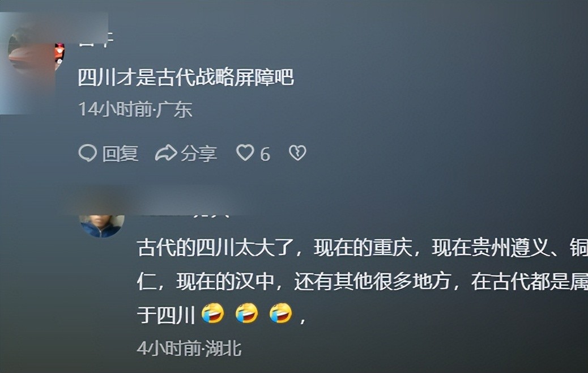Tap the 分享 share label

[x=199, y=154]
